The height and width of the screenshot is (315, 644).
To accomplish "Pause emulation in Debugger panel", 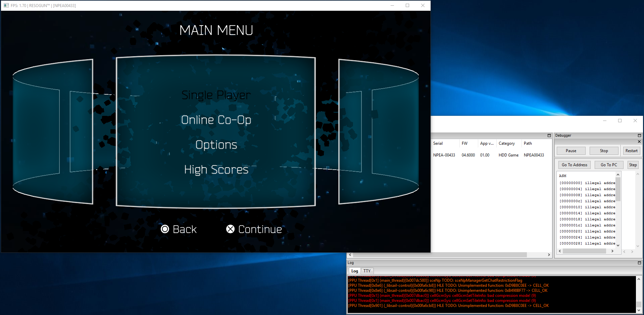I will [571, 151].
